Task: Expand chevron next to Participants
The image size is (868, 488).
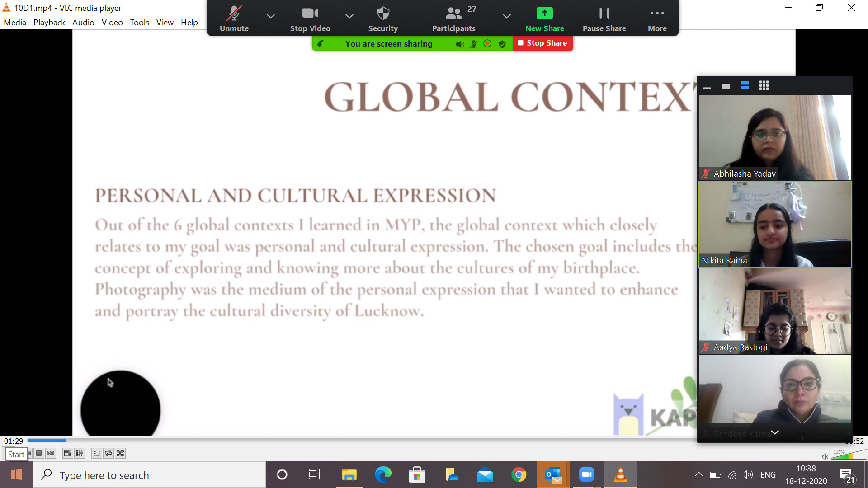Action: (x=506, y=16)
